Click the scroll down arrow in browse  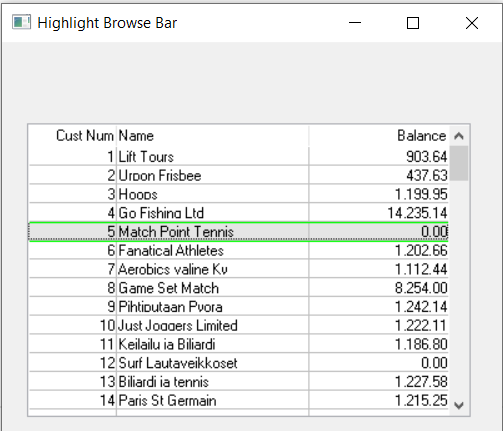coord(459,405)
